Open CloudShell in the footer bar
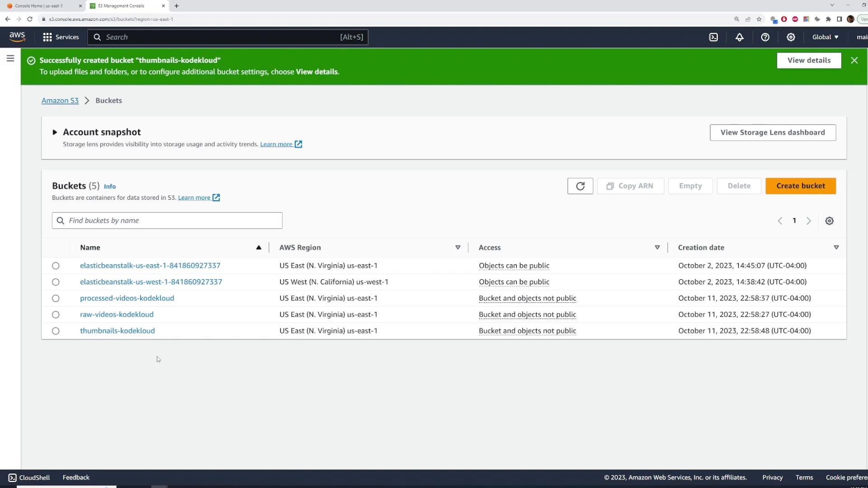Image resolution: width=868 pixels, height=488 pixels. 29,477
